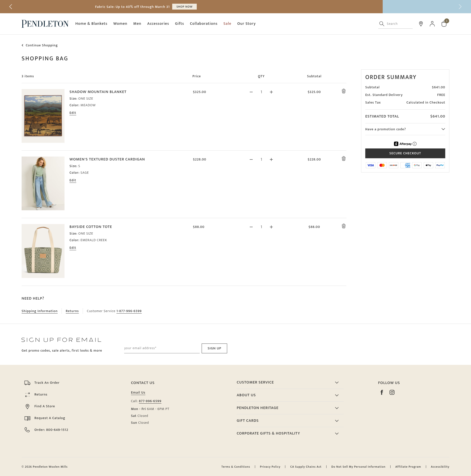Image resolution: width=471 pixels, height=476 pixels.
Task: Delete Bayside Cotton Tote from bag
Action: tap(343, 226)
